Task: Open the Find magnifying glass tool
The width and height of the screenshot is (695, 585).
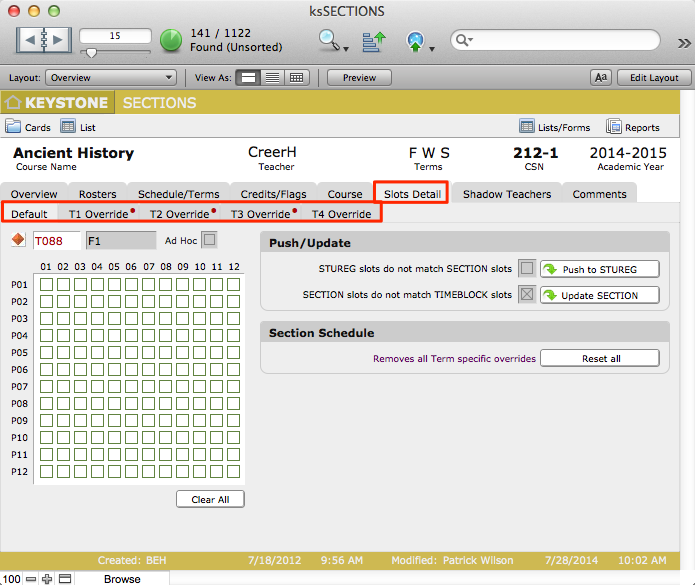Action: (329, 40)
